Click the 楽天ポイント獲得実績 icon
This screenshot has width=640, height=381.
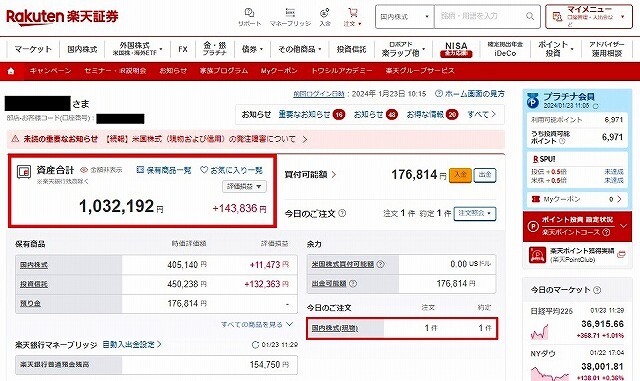[537, 255]
